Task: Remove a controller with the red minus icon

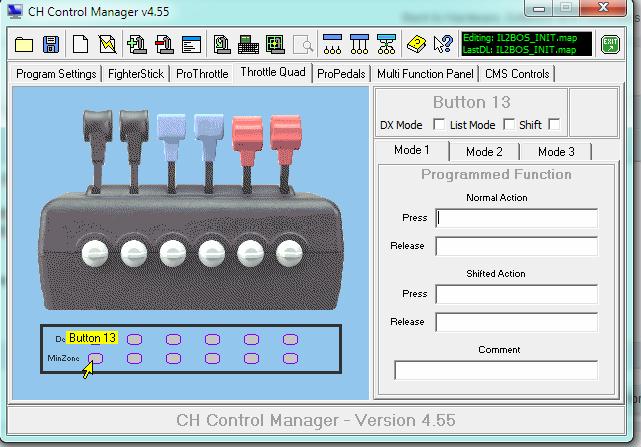Action: [164, 44]
